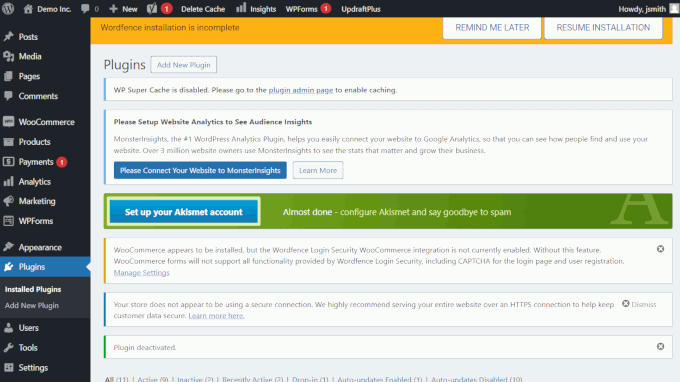Image resolution: width=680 pixels, height=382 pixels.
Task: Click the Media icon in sidebar
Action: point(9,56)
